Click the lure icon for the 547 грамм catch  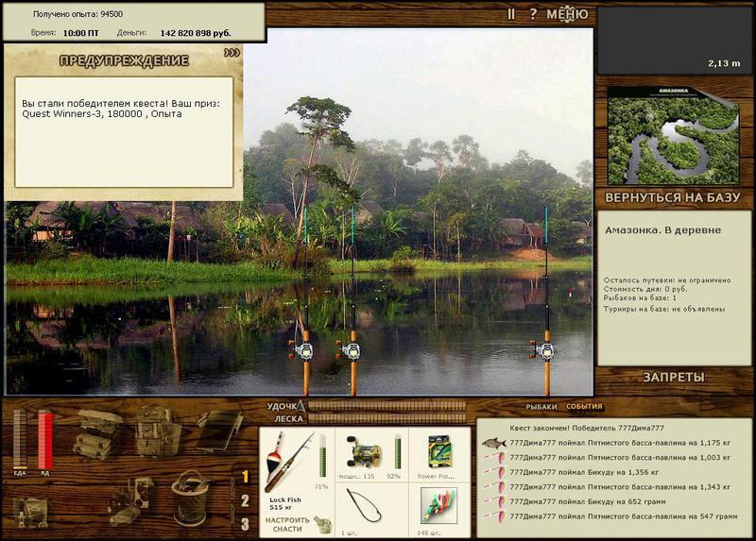point(495,516)
